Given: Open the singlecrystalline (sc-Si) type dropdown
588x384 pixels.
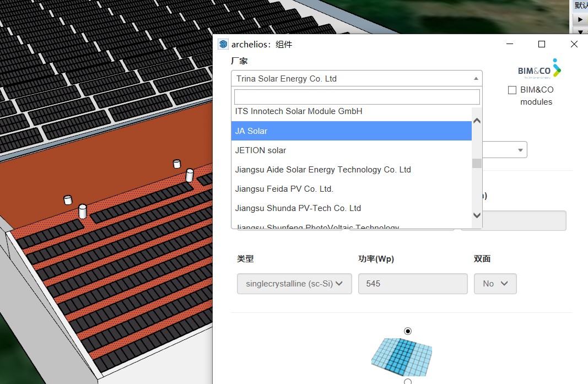Looking at the screenshot, I should (x=294, y=284).
